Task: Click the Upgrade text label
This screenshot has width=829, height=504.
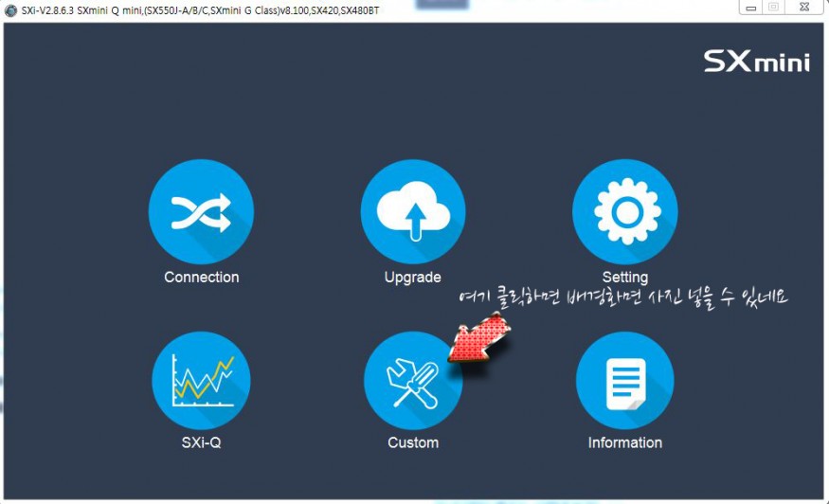Action: click(413, 278)
